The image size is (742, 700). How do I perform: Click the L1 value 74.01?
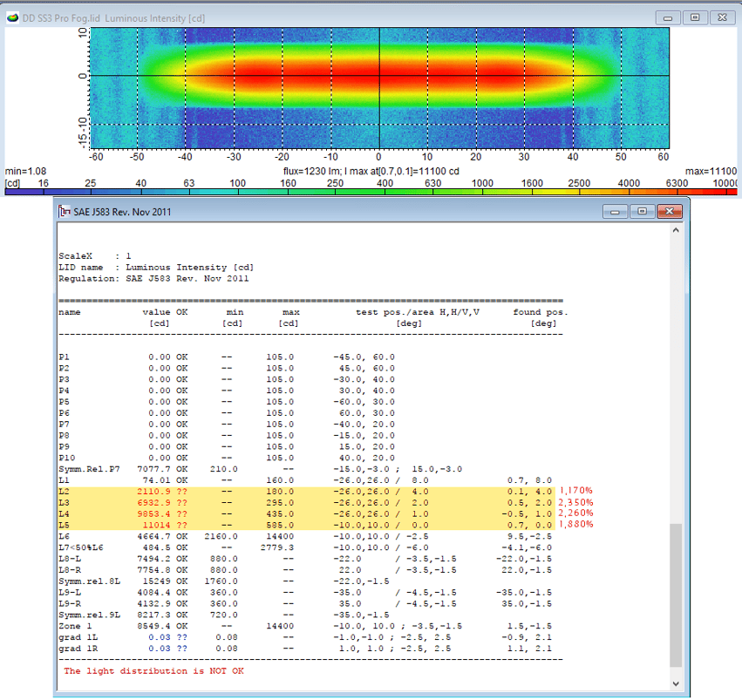pos(156,480)
